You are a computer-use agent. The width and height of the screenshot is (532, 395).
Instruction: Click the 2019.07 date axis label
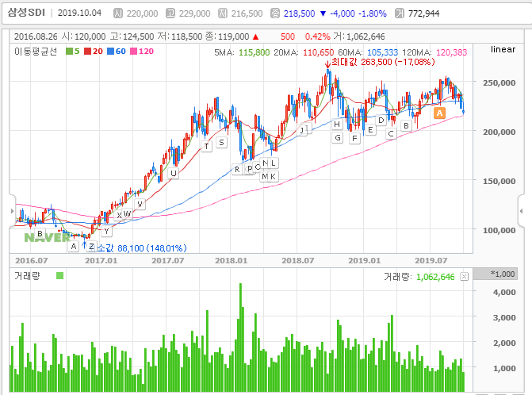(431, 261)
